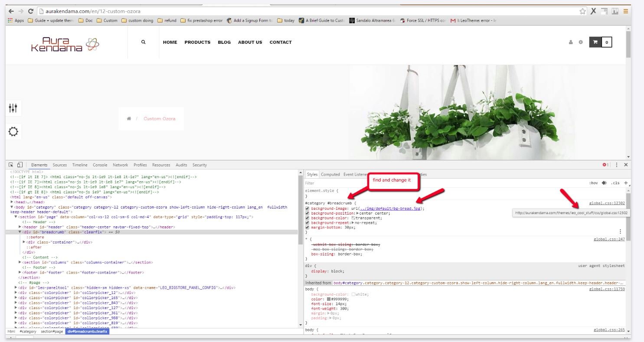The width and height of the screenshot is (644, 342).
Task: Disable the background-repeat property checkbox
Action: (307, 223)
